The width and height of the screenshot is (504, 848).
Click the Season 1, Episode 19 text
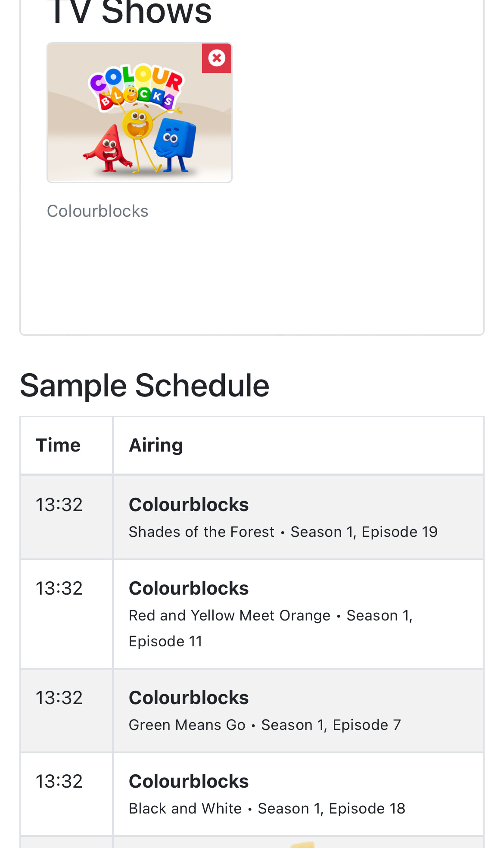click(364, 532)
